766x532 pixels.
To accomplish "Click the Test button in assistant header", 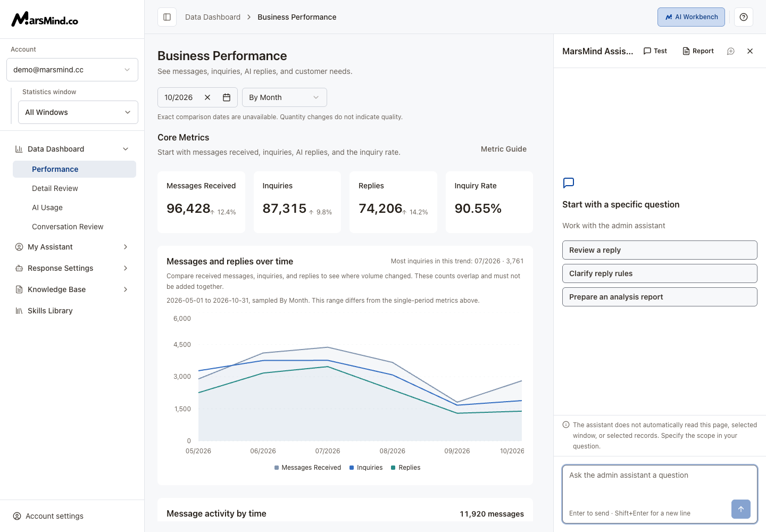I will point(655,51).
